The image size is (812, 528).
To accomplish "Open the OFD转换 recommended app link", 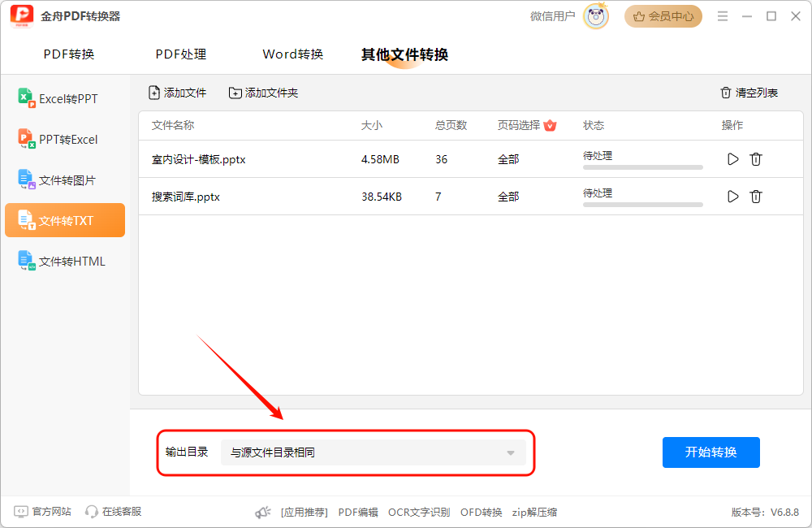I will pos(481,513).
